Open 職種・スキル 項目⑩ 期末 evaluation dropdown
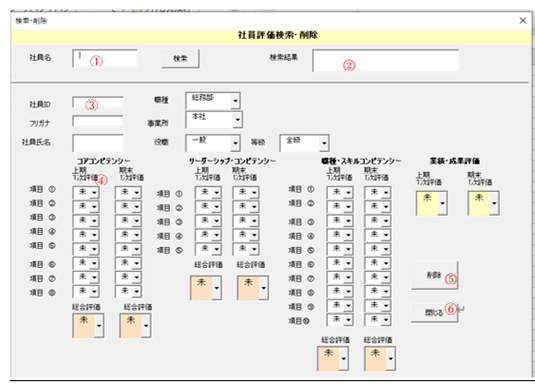This screenshot has height=384, width=535. (x=378, y=320)
